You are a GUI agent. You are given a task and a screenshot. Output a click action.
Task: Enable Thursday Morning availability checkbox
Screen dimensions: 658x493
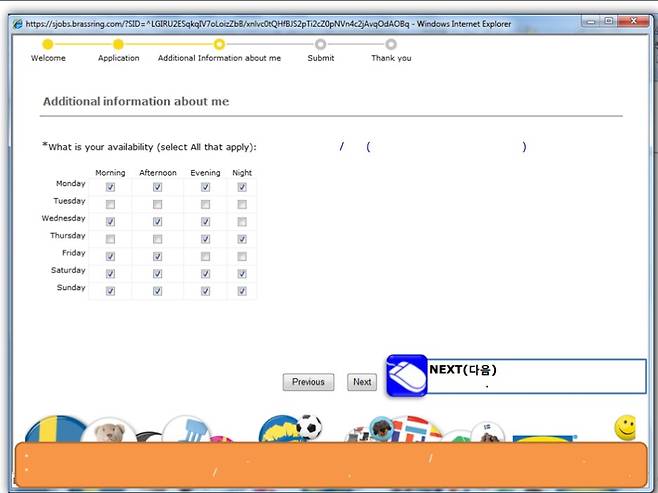click(110, 239)
